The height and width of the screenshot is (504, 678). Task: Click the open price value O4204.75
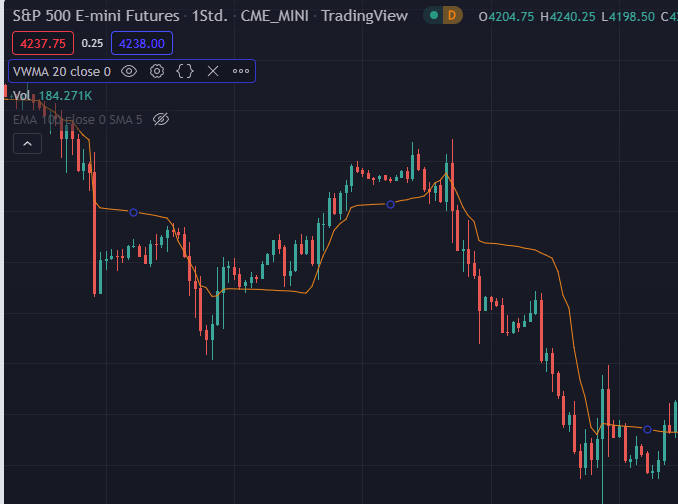tap(506, 17)
